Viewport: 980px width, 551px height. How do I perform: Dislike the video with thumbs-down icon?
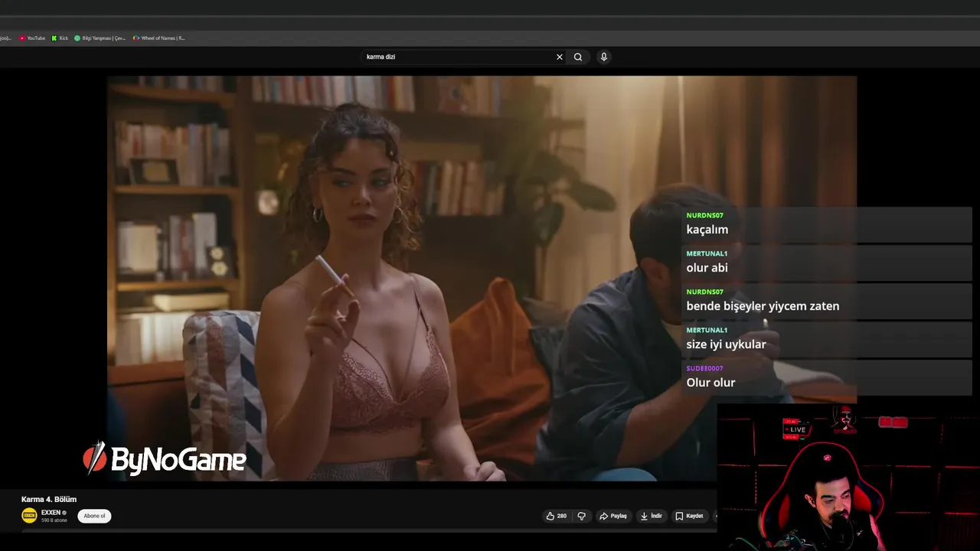581,516
